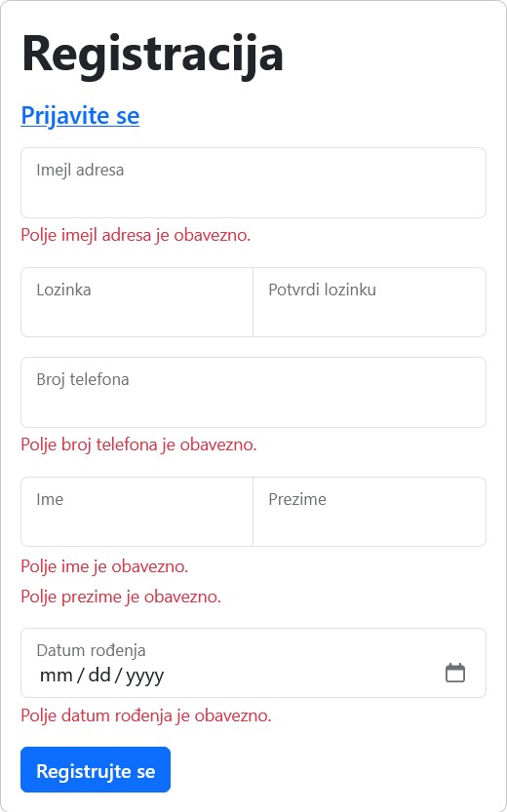Click the 'Polje prezime je obavezno' error
The image size is (507, 812).
pyautogui.click(x=121, y=597)
